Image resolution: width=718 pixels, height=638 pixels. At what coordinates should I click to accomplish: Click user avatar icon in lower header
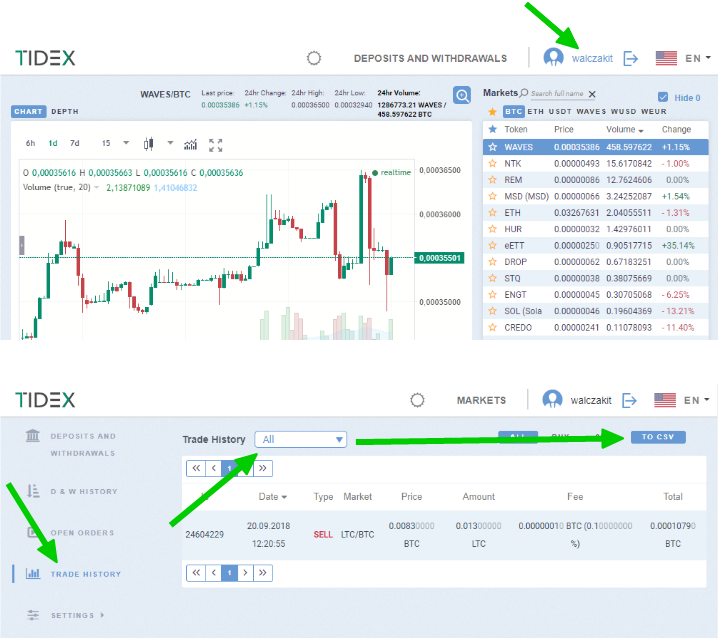pos(552,399)
